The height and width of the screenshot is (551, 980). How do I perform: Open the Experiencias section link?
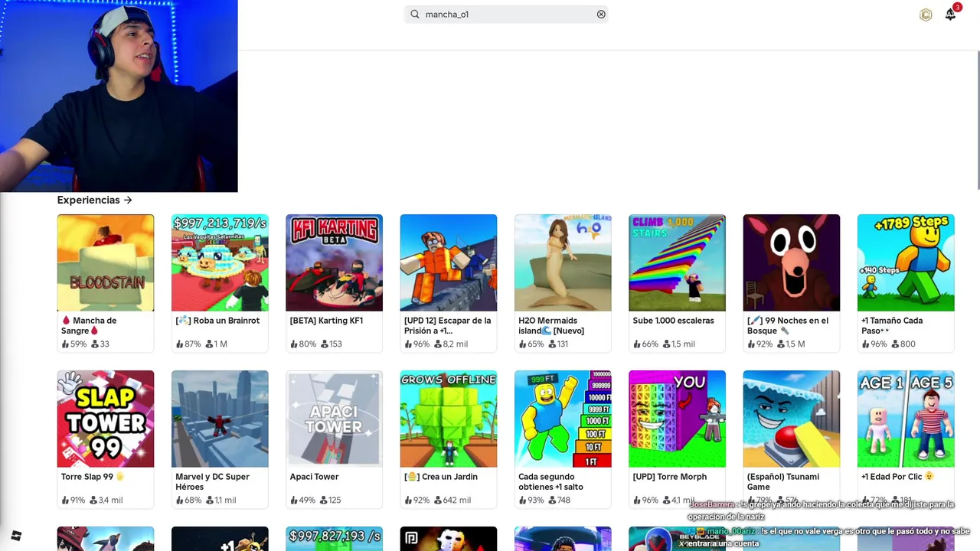coord(94,200)
